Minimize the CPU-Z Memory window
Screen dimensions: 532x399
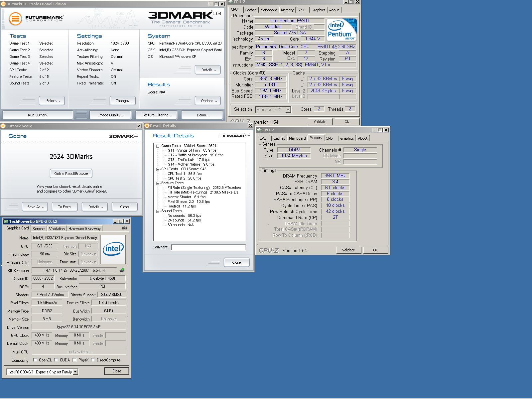point(374,130)
